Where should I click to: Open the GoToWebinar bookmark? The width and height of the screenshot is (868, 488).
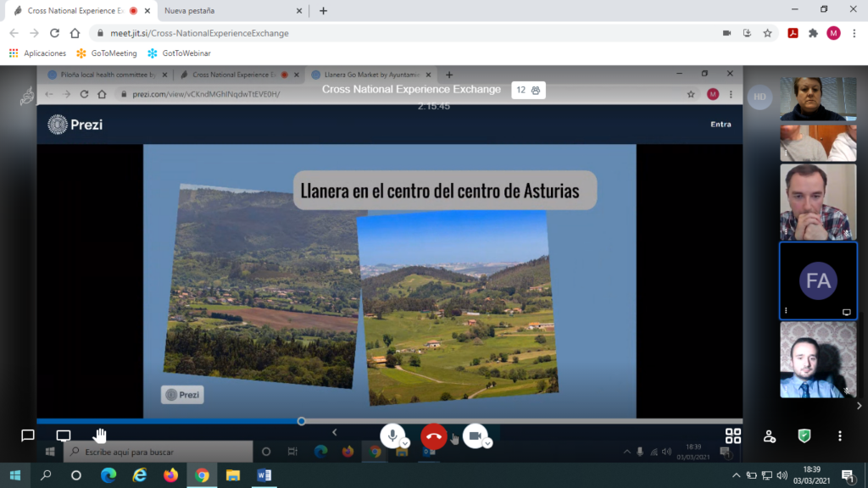pyautogui.click(x=179, y=53)
